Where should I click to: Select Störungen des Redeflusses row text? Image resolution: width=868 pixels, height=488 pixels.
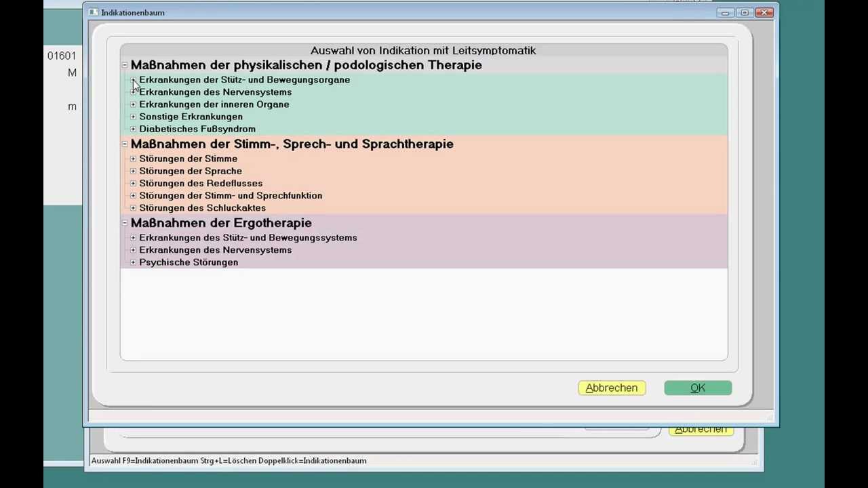[201, 183]
